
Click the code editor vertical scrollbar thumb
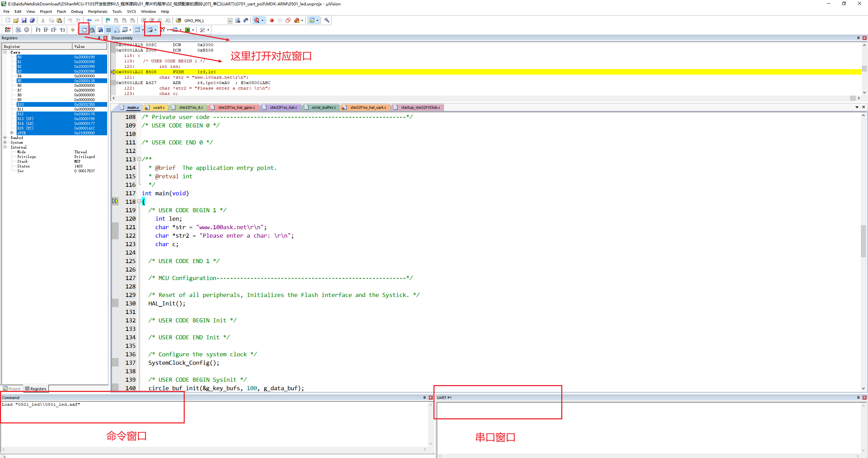click(x=863, y=241)
